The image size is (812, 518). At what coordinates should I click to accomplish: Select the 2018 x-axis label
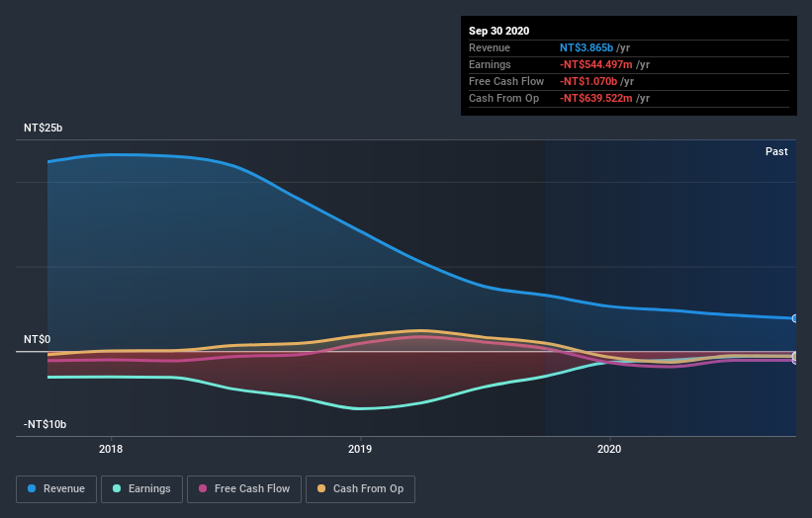[111, 449]
